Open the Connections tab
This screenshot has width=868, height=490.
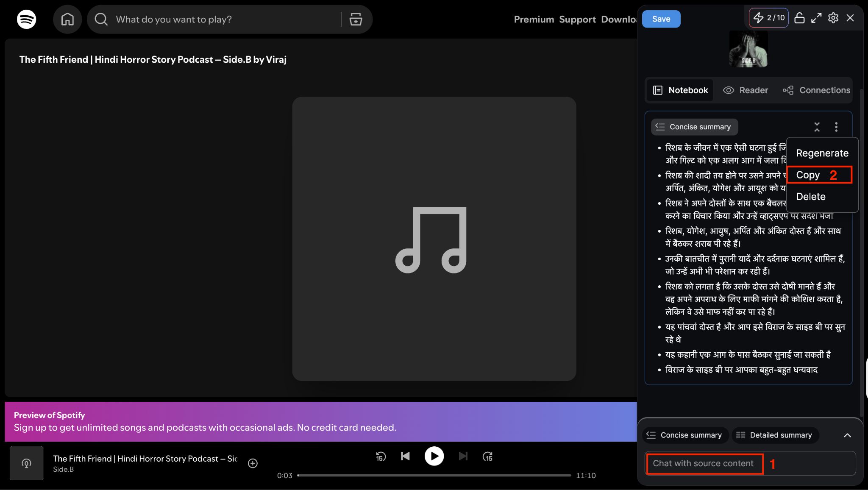tap(816, 90)
